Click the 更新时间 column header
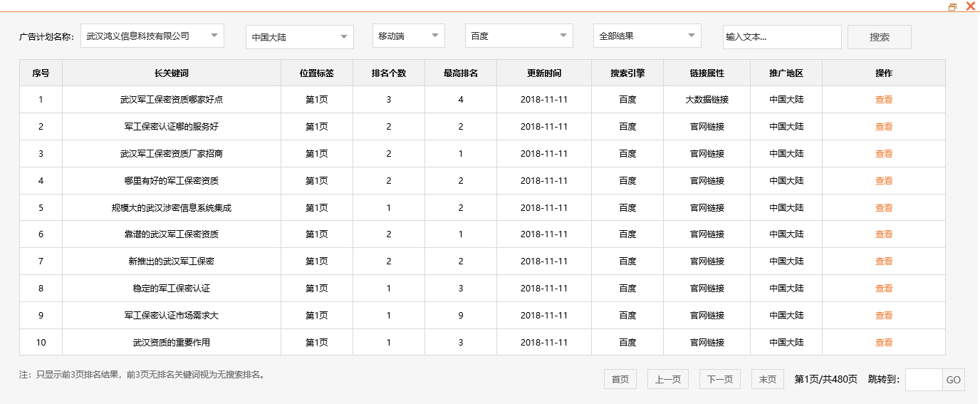This screenshot has width=980, height=404. (x=544, y=73)
